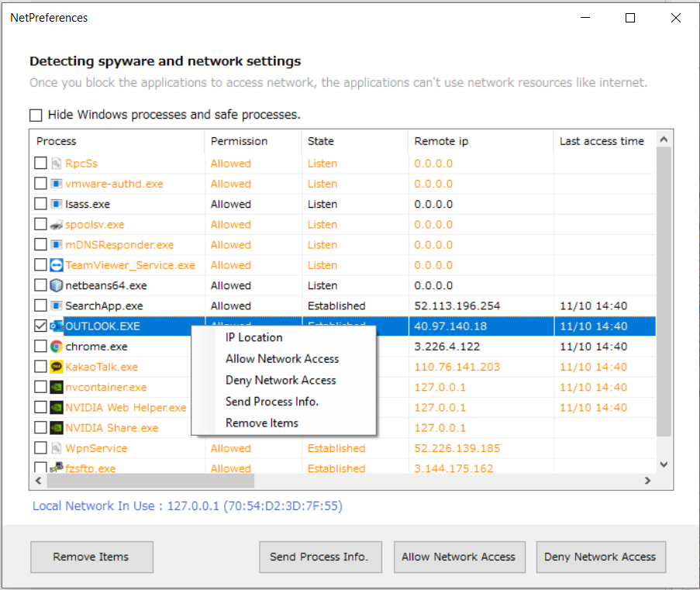Sort by Last access time column header
Screen dimensions: 700x590
click(605, 141)
